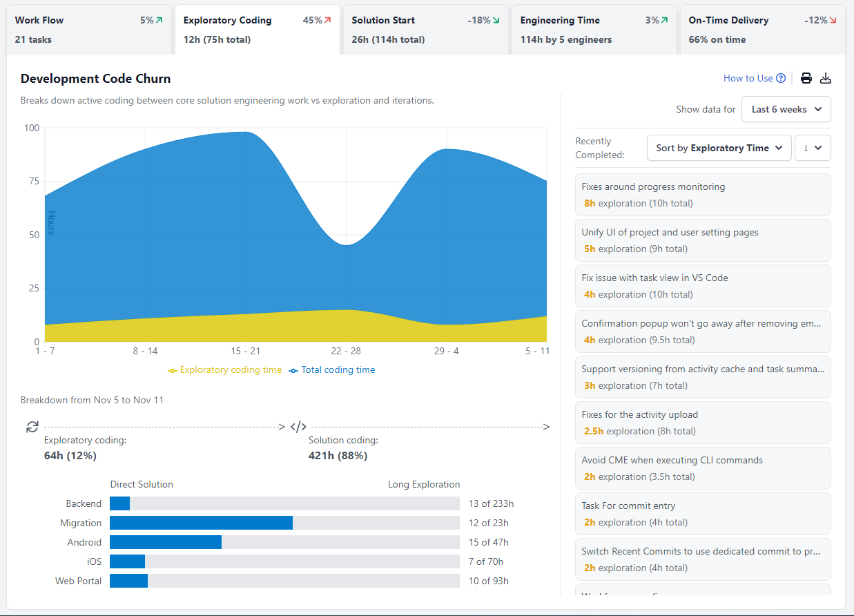Click the print icon
Image resolution: width=854 pixels, height=616 pixels.
(x=806, y=78)
